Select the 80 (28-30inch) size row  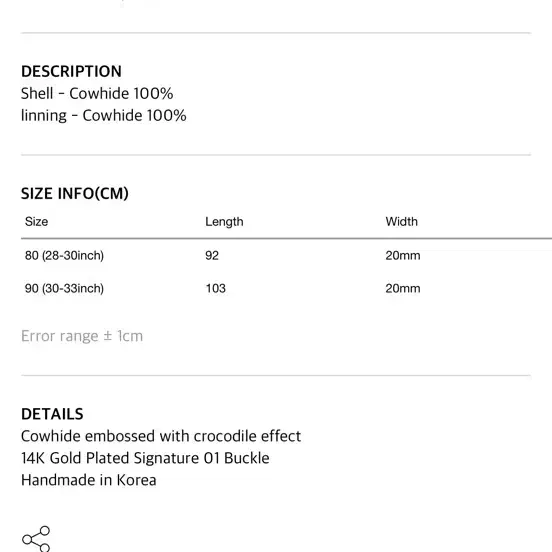point(287,256)
